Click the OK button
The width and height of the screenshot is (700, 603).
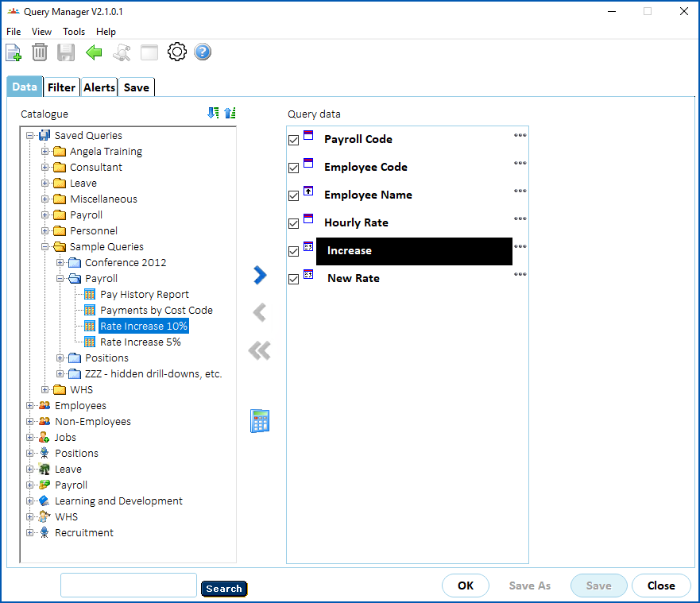(x=466, y=586)
